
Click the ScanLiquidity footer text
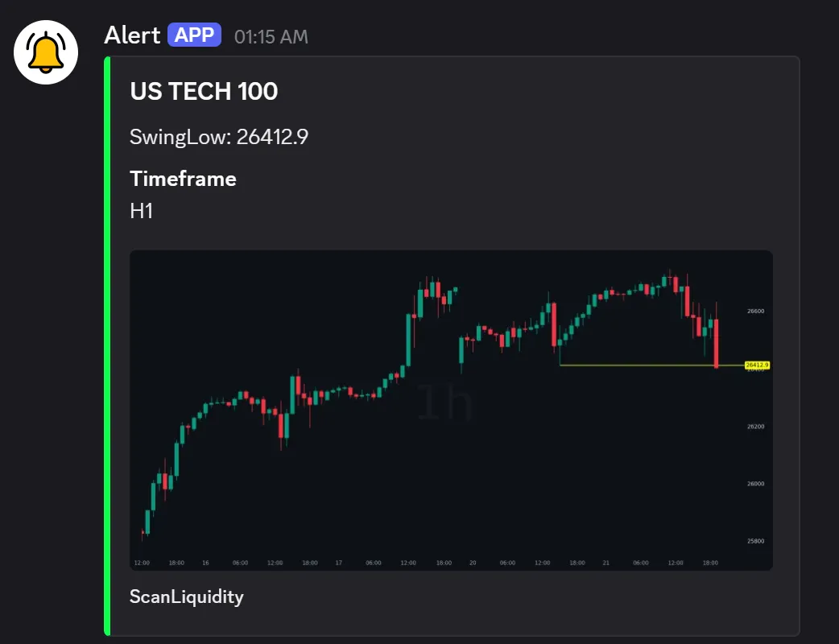point(186,597)
